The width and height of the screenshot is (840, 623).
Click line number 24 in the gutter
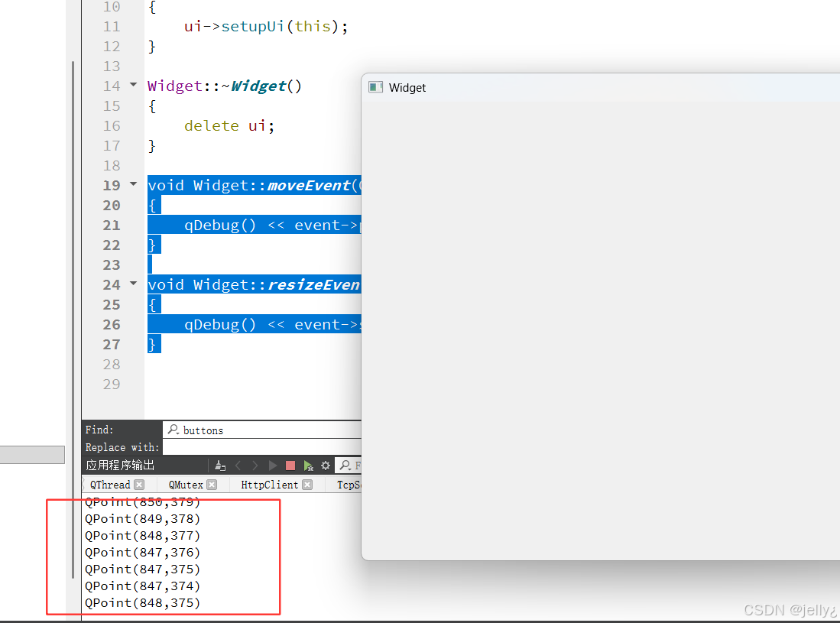(x=112, y=285)
